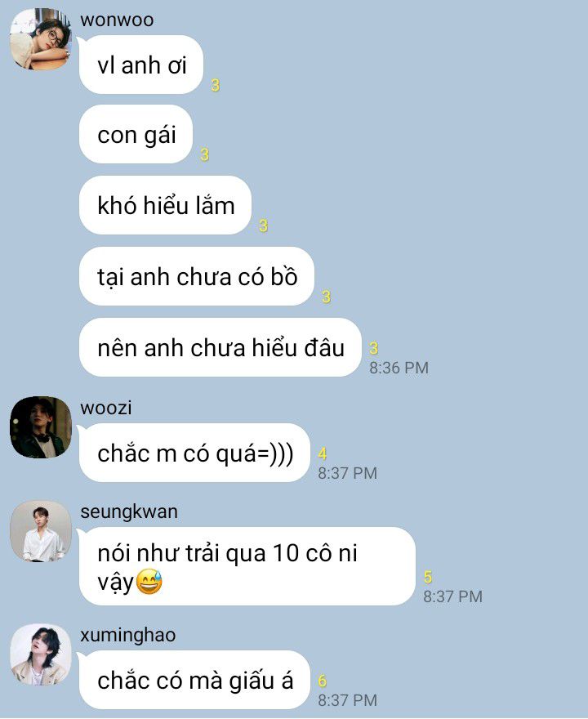Select the 'nên anh chưa hiểu đâu' message
This screenshot has height=719, width=588.
click(220, 347)
